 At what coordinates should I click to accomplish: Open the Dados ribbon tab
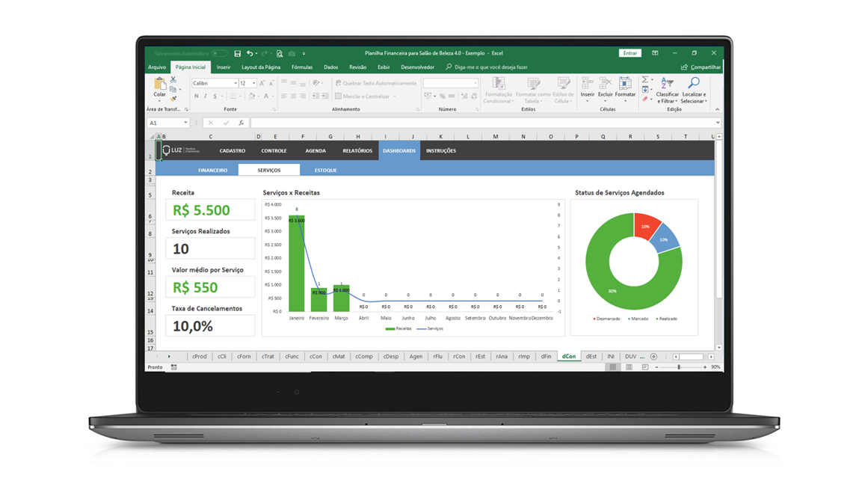pos(330,67)
